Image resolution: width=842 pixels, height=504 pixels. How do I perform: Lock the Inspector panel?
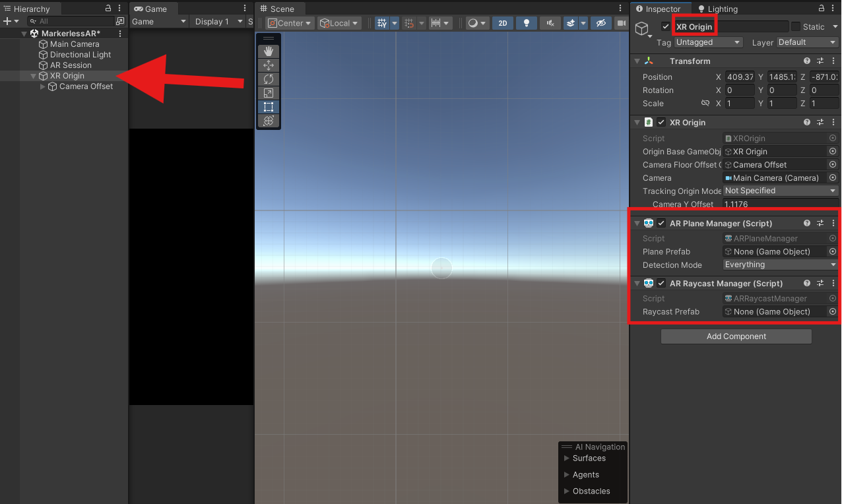click(822, 9)
